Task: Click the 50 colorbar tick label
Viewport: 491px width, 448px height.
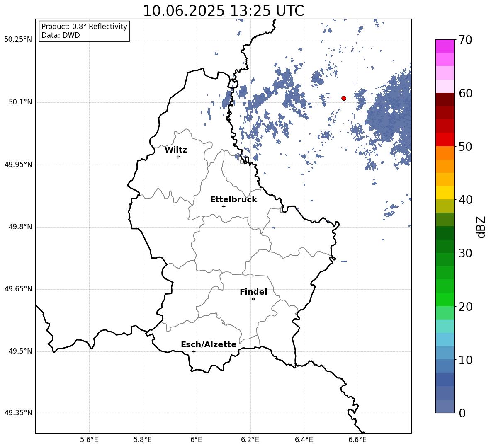Action: 466,146
